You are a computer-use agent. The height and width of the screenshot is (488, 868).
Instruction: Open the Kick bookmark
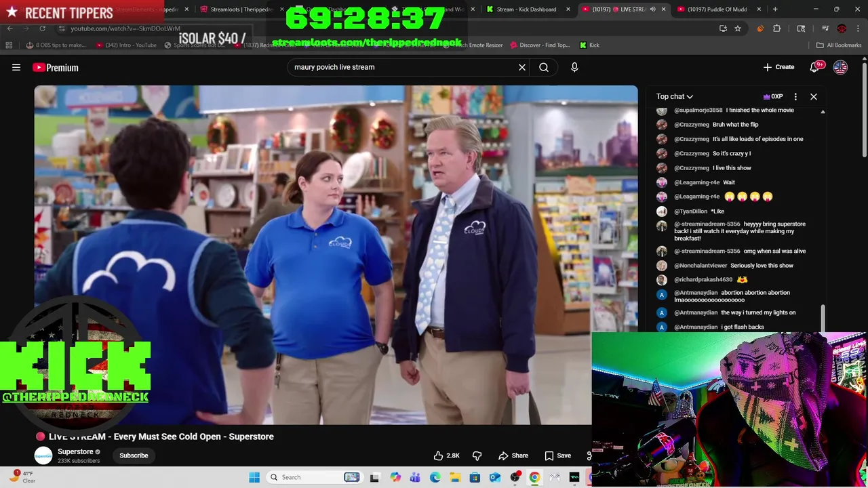pyautogui.click(x=589, y=45)
